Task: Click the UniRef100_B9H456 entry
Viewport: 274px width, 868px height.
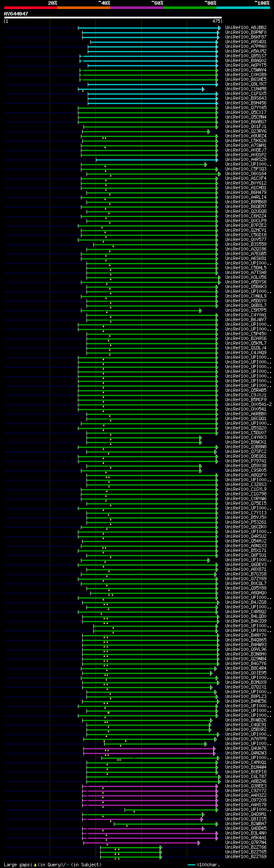Action: [x=246, y=103]
